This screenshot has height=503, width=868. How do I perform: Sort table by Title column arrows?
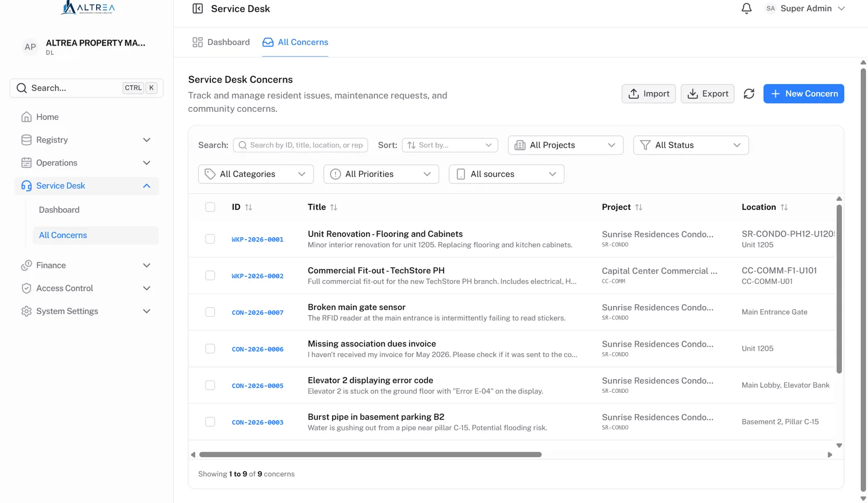(334, 207)
